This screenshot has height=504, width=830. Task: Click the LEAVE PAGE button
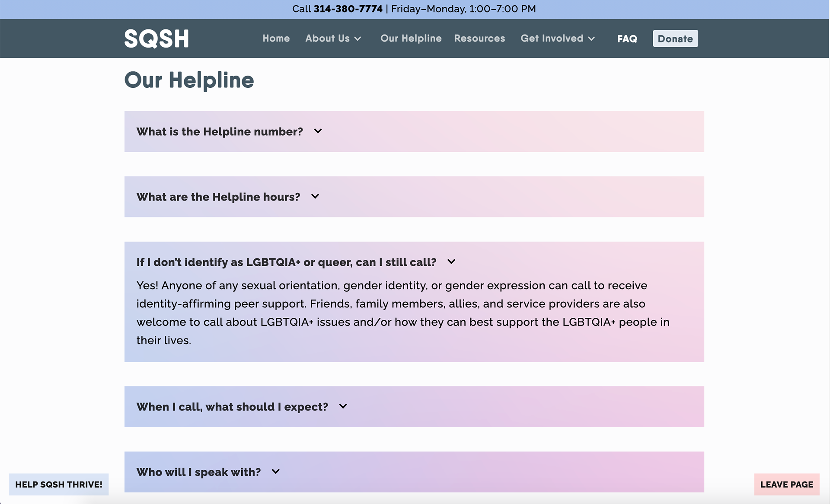[x=787, y=485]
